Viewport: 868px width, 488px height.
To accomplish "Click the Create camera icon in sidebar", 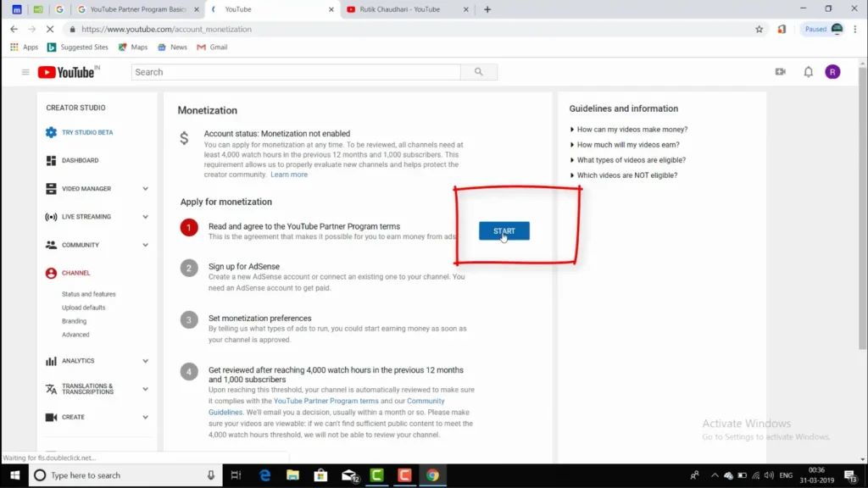I will point(51,417).
